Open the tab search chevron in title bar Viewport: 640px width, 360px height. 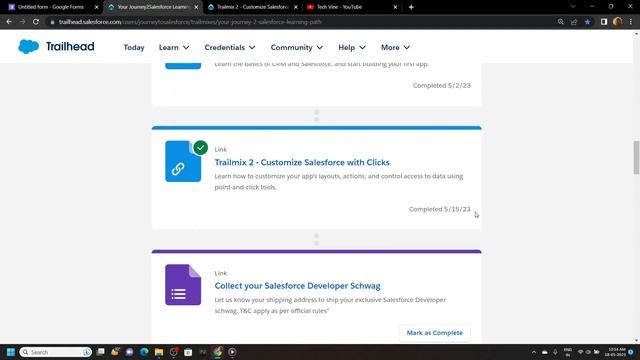[x=573, y=7]
